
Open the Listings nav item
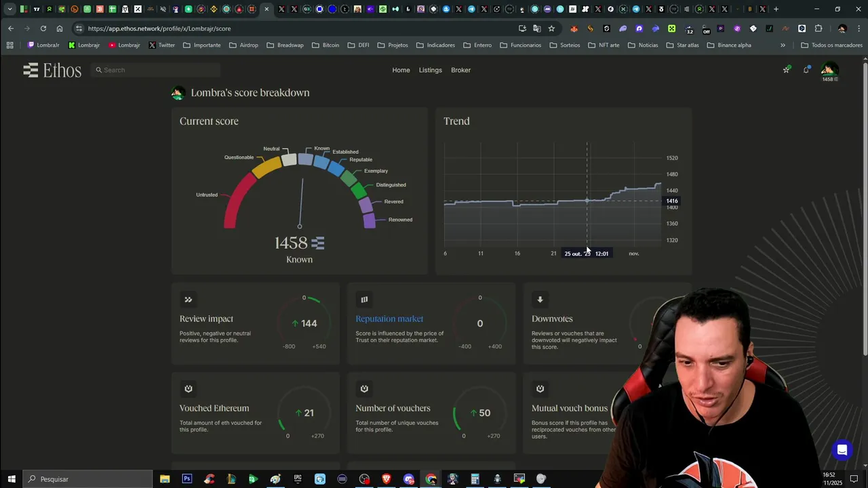tap(430, 70)
